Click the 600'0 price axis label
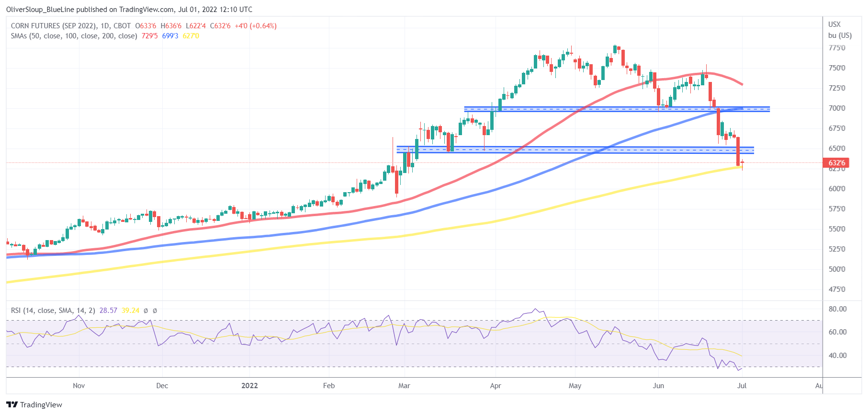The width and height of the screenshot is (868, 415). point(837,189)
